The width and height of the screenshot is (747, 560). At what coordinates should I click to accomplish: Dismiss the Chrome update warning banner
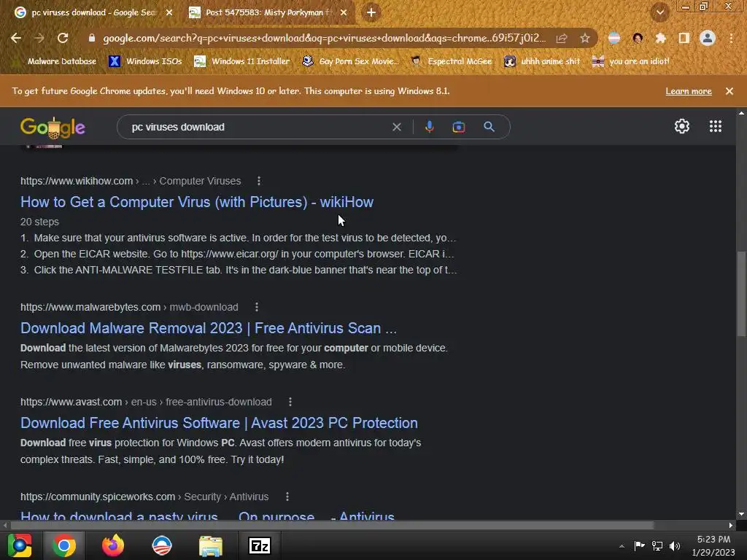tap(729, 91)
